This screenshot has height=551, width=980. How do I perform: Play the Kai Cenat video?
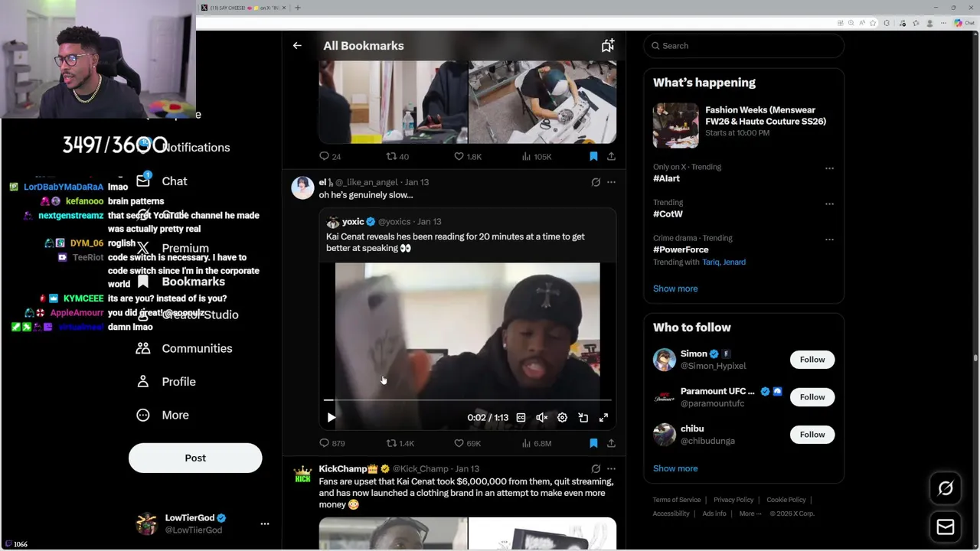tap(331, 417)
